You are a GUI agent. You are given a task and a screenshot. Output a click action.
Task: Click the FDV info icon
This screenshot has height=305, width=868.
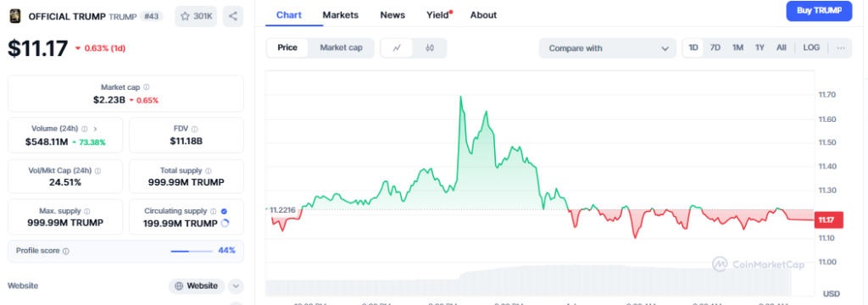[x=195, y=129]
